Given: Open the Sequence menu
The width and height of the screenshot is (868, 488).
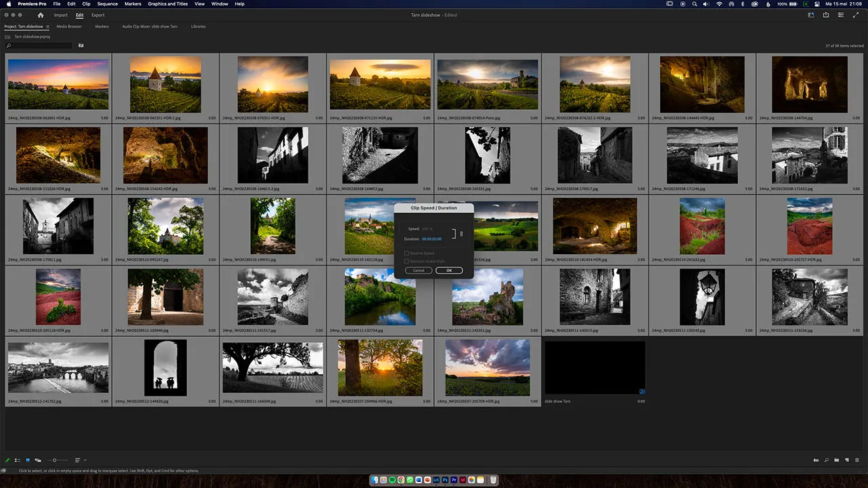Looking at the screenshot, I should (x=107, y=4).
